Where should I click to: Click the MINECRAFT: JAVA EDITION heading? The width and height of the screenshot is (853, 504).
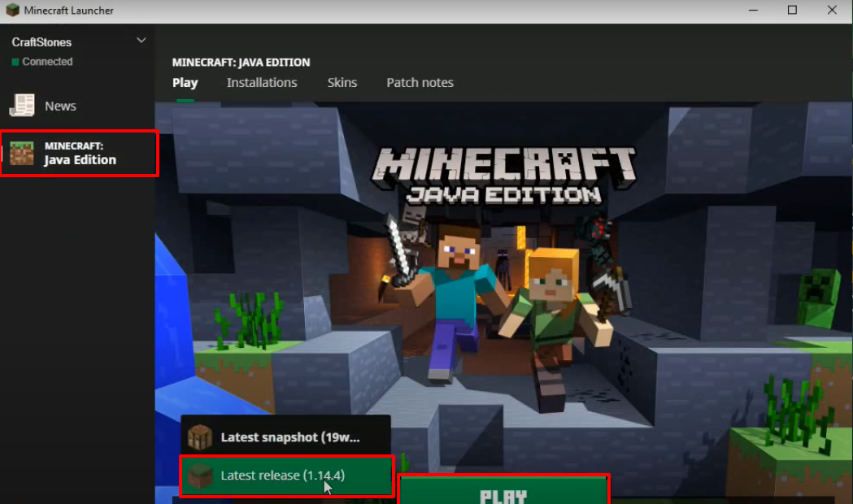pos(241,63)
